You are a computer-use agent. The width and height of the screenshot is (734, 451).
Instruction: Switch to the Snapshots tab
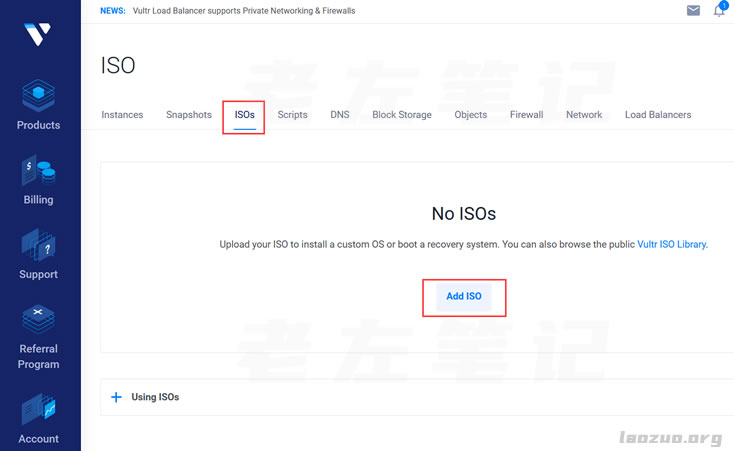[x=189, y=115]
